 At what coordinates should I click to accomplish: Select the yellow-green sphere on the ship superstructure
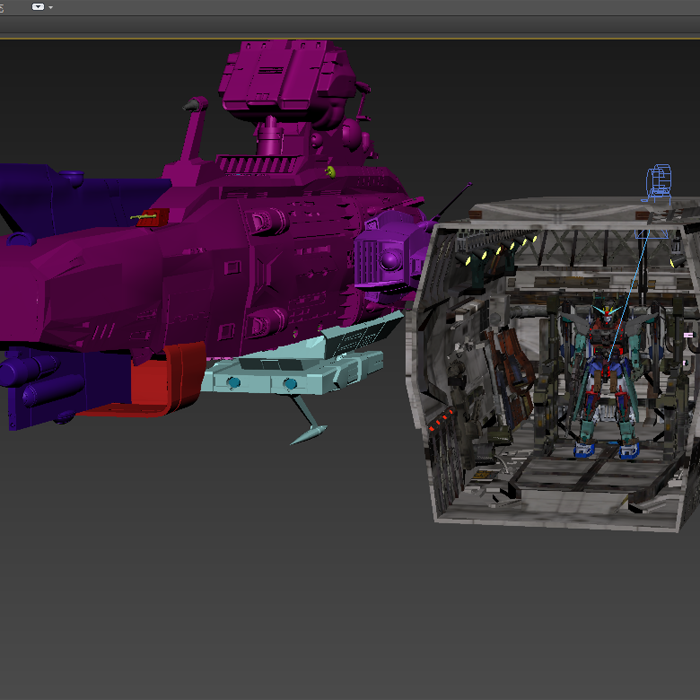pyautogui.click(x=330, y=171)
